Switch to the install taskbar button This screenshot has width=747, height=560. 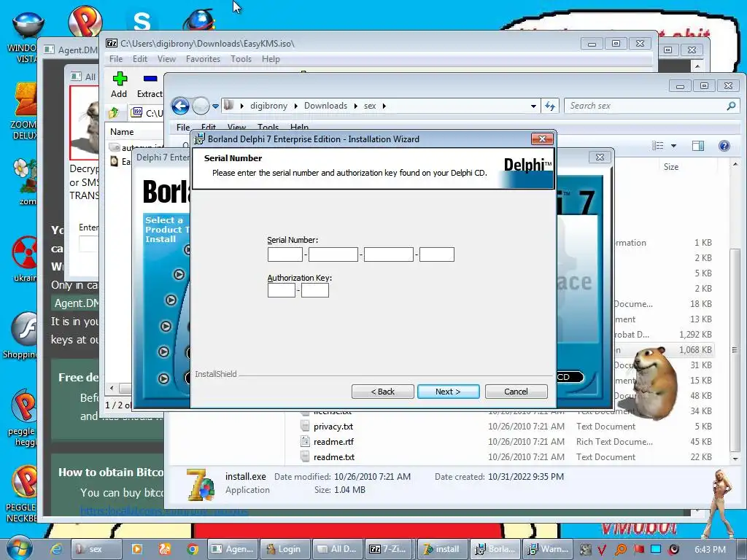(442, 549)
